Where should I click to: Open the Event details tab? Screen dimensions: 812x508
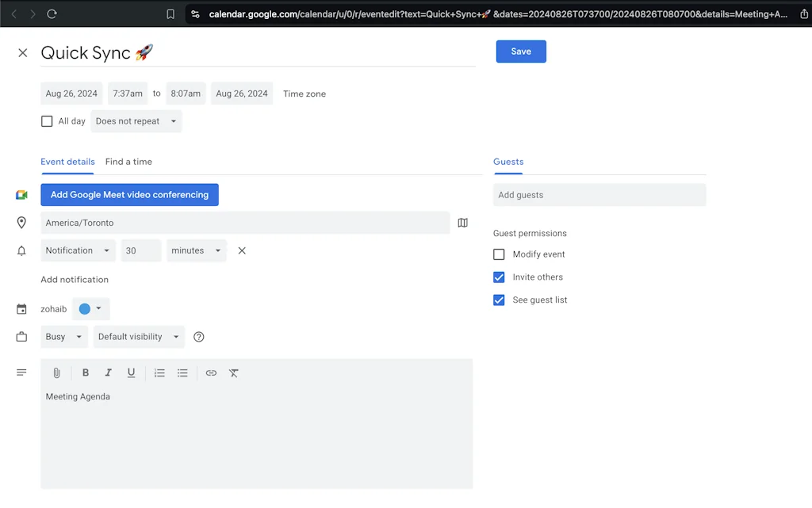(67, 162)
